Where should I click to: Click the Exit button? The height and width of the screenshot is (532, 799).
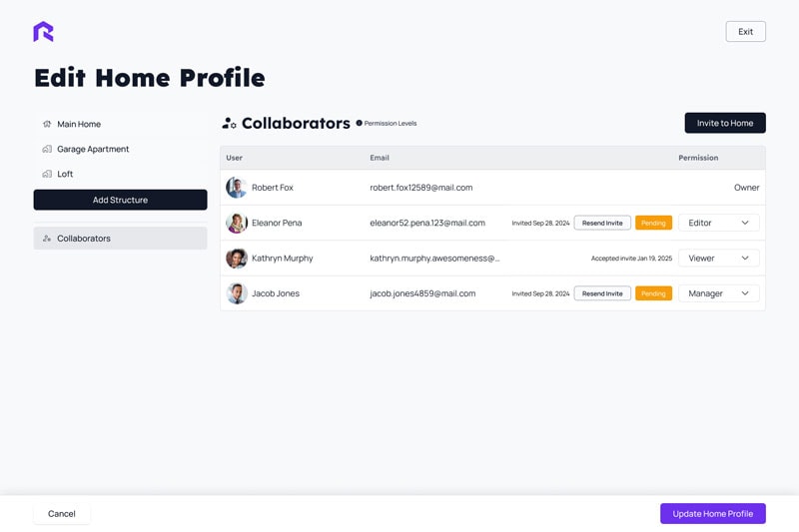point(745,32)
